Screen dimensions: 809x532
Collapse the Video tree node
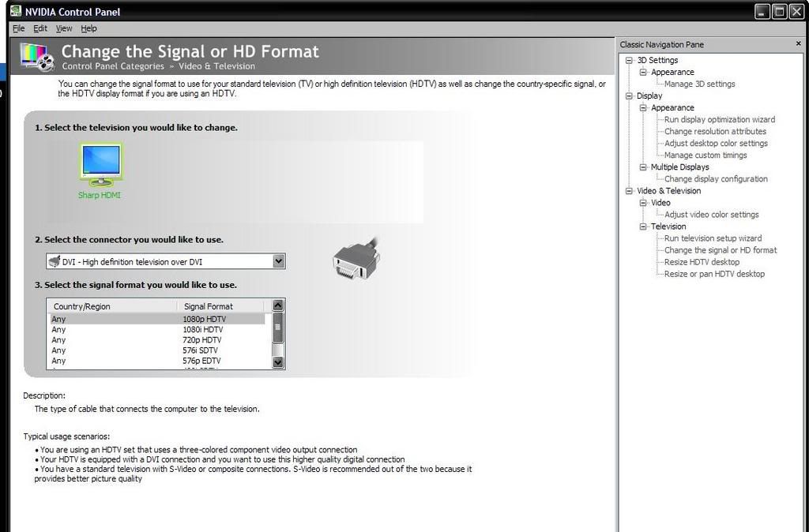(643, 203)
